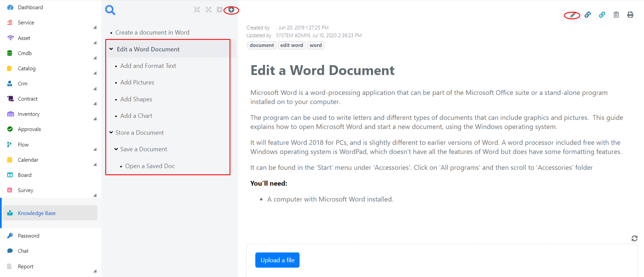Image resolution: width=644 pixels, height=277 pixels.
Task: Open the Approvals menu item
Action: tap(29, 129)
